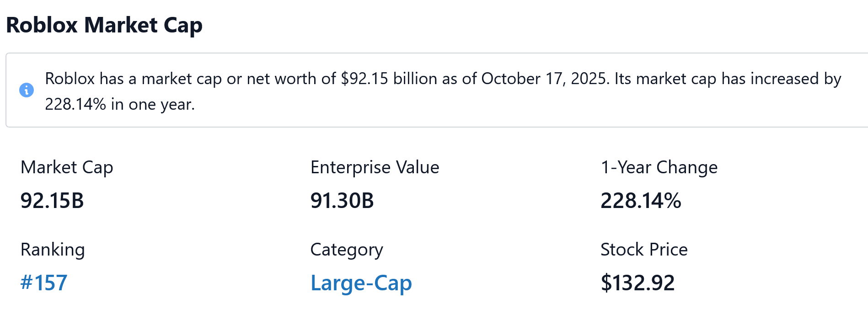The height and width of the screenshot is (320, 868).
Task: Select the 91.30B enterprise value figure
Action: (x=342, y=201)
